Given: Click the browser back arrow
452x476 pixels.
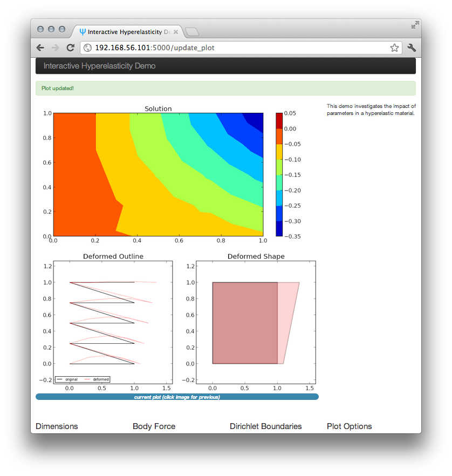Looking at the screenshot, I should point(40,47).
